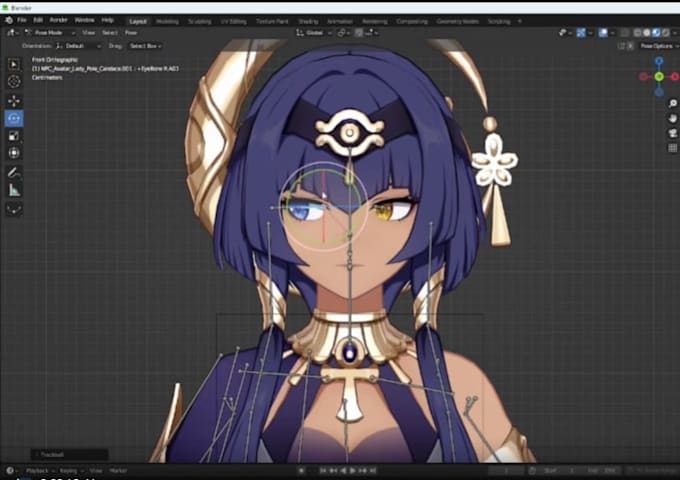Switch perspective/orthographic grid icon
The width and height of the screenshot is (680, 480).
tap(673, 148)
